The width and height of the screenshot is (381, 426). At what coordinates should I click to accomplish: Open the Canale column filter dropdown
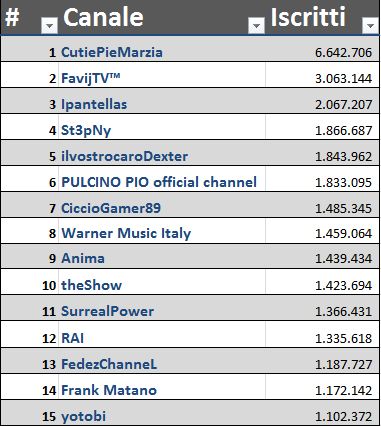coord(256,26)
